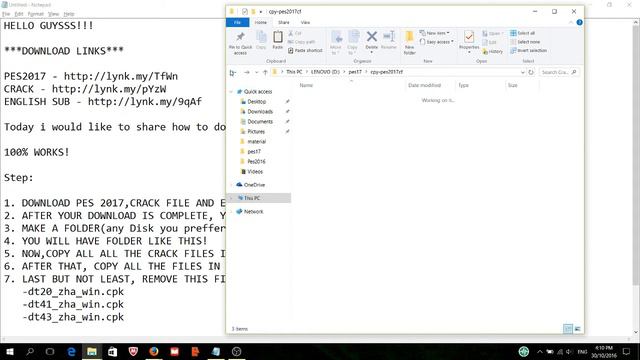Open Notepad's File menu
Screen dimensions: 640x360
6,14
